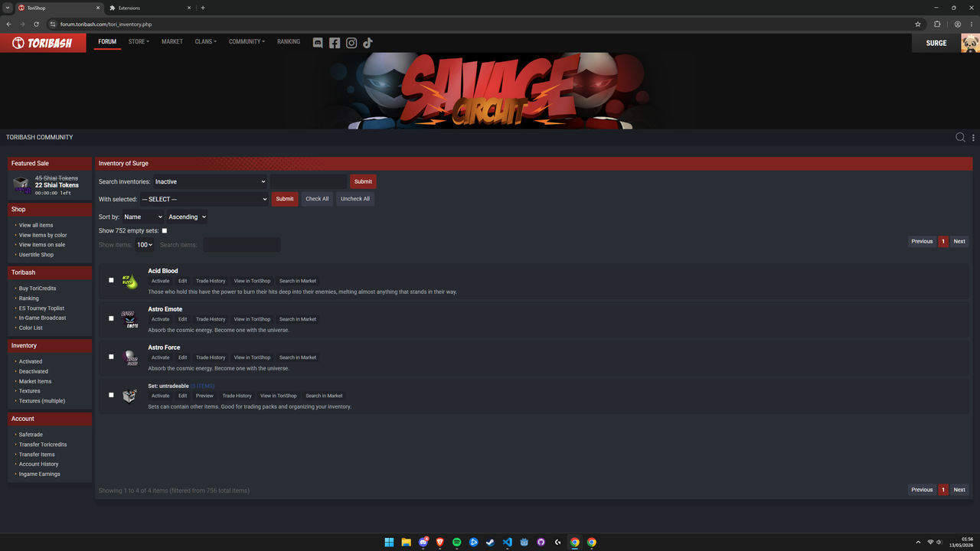
Task: Click the Acid Blood item icon
Action: [130, 281]
